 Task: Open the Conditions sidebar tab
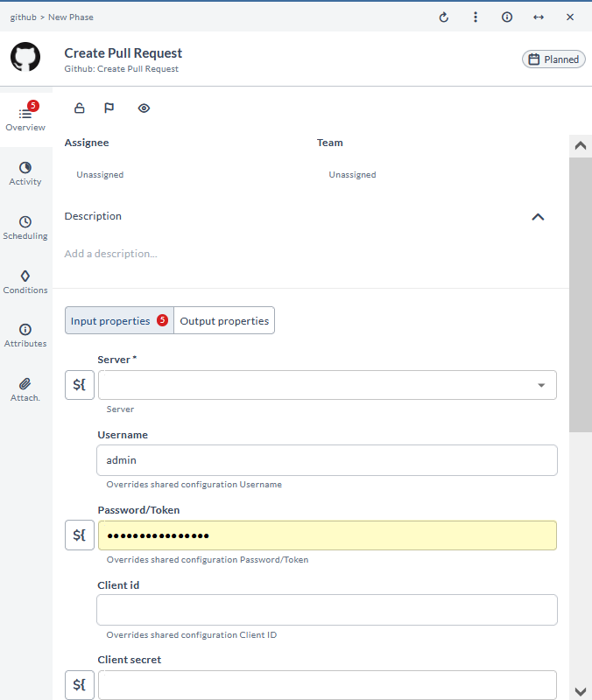pos(25,282)
